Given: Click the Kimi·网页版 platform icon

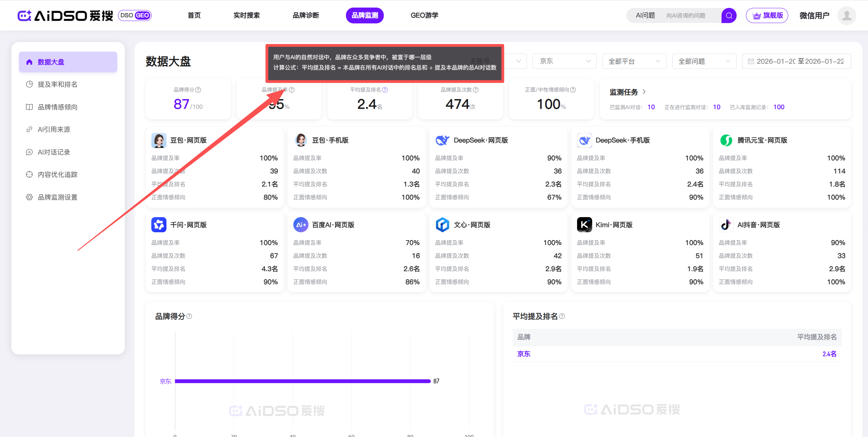Looking at the screenshot, I should pyautogui.click(x=584, y=225).
